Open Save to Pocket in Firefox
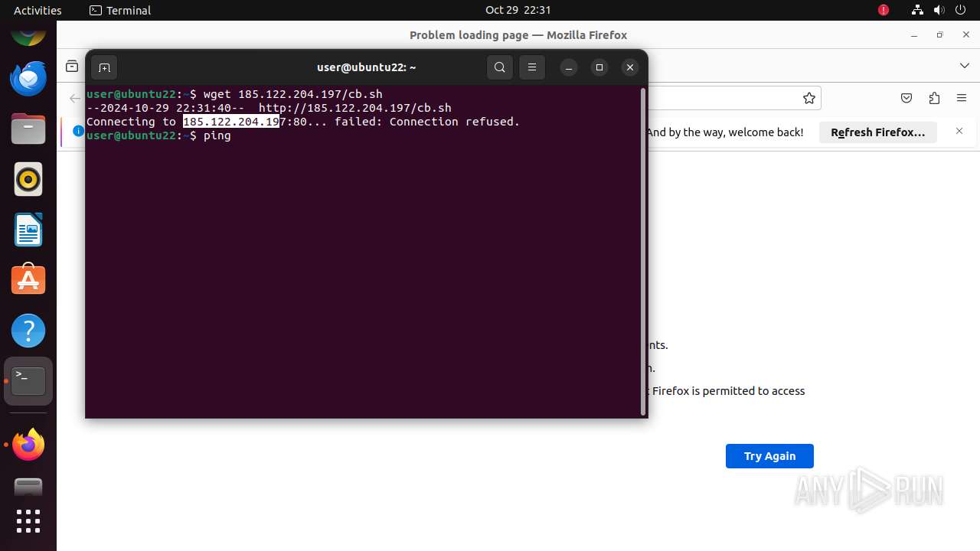 point(906,98)
